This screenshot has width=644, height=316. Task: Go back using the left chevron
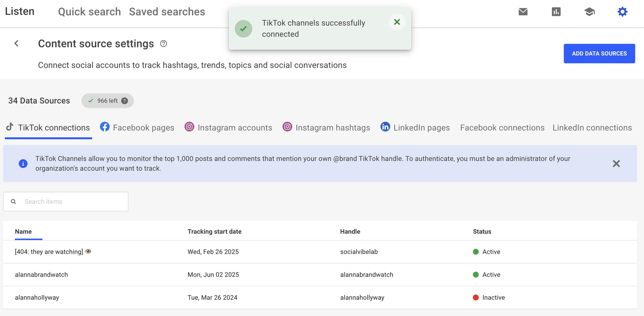[17, 43]
